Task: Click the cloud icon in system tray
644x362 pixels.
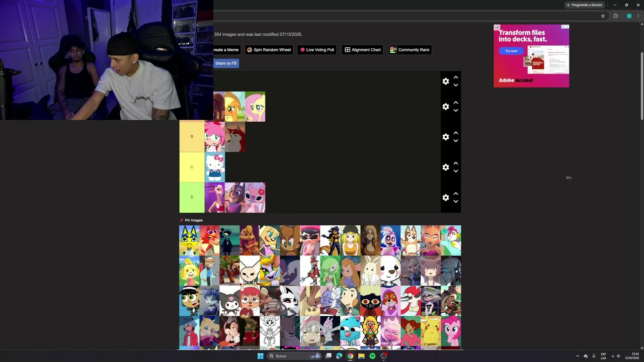Action: tap(586, 356)
